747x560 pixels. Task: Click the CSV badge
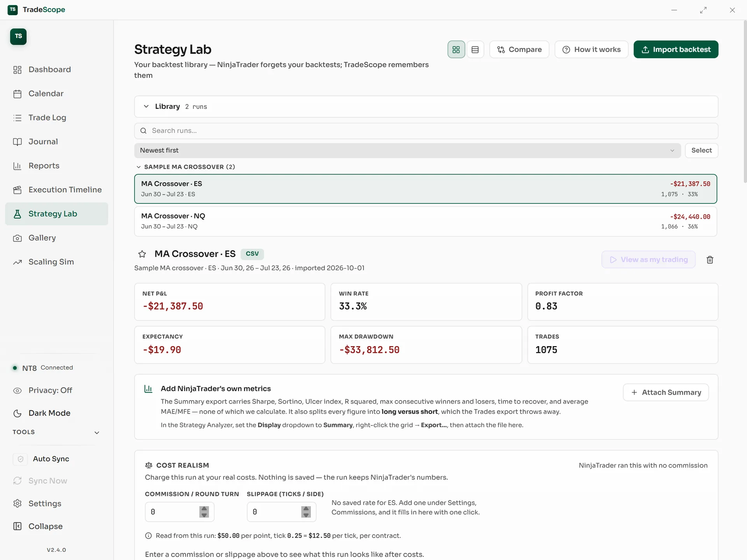252,254
